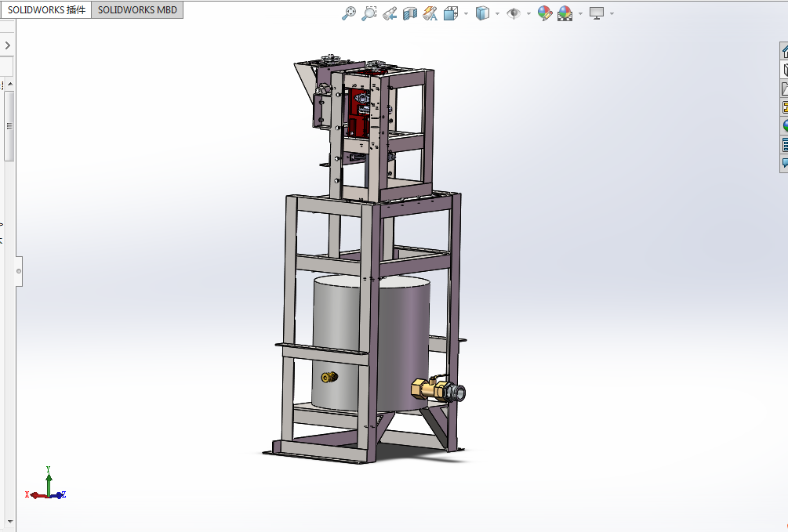Click the left panel scroll up arrow
The width and height of the screenshot is (788, 532).
pos(10,84)
